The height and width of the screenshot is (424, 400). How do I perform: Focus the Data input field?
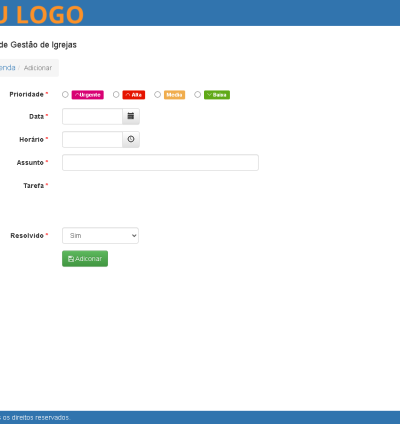coord(92,116)
